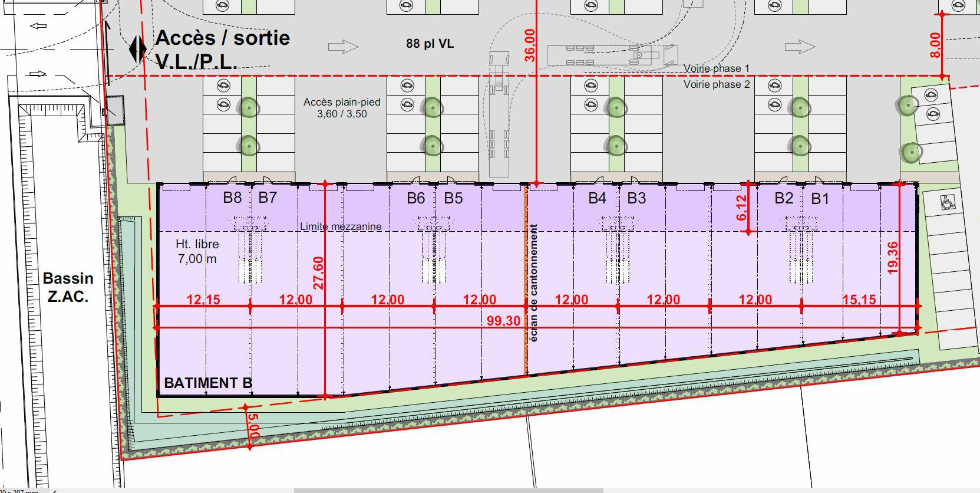Select the 27,60 vertical dimension text
This screenshot has width=980, height=493.
(x=319, y=272)
